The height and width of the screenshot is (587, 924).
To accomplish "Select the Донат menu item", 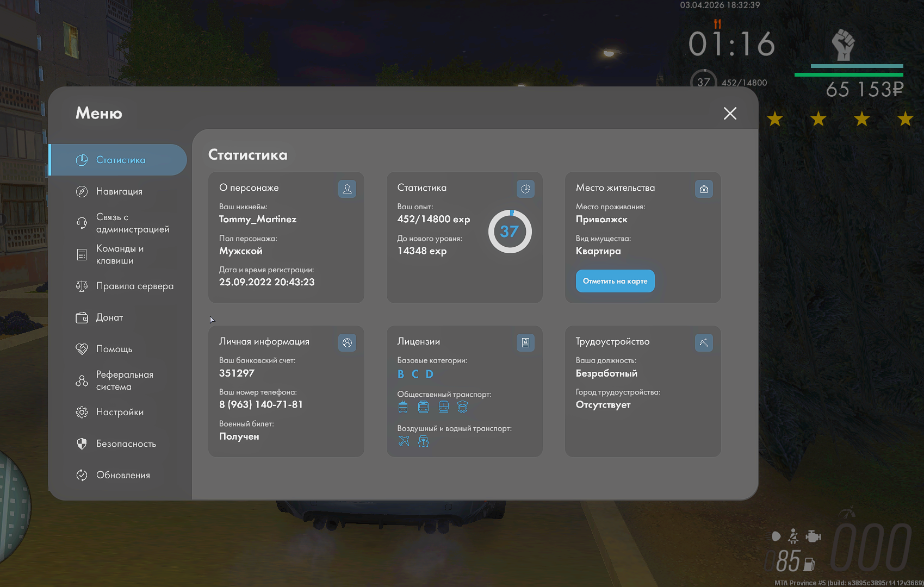I will 109,317.
